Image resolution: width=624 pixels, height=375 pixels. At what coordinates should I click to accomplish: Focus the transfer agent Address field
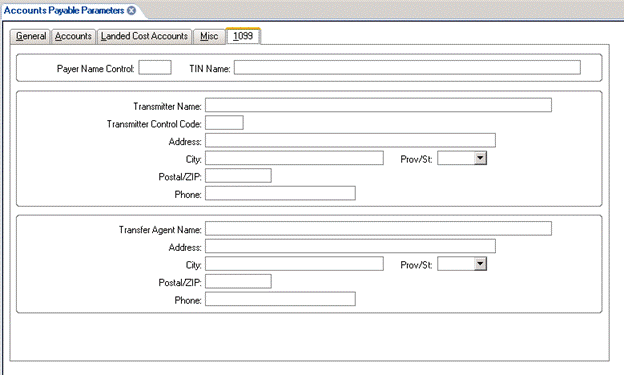[351, 246]
